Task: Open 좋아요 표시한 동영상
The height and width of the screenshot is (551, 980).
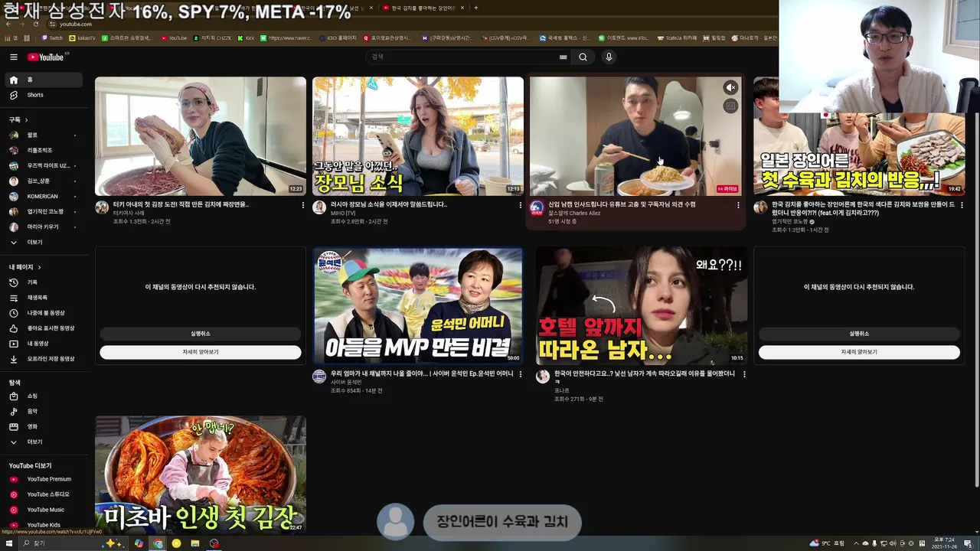Action: tap(44, 328)
